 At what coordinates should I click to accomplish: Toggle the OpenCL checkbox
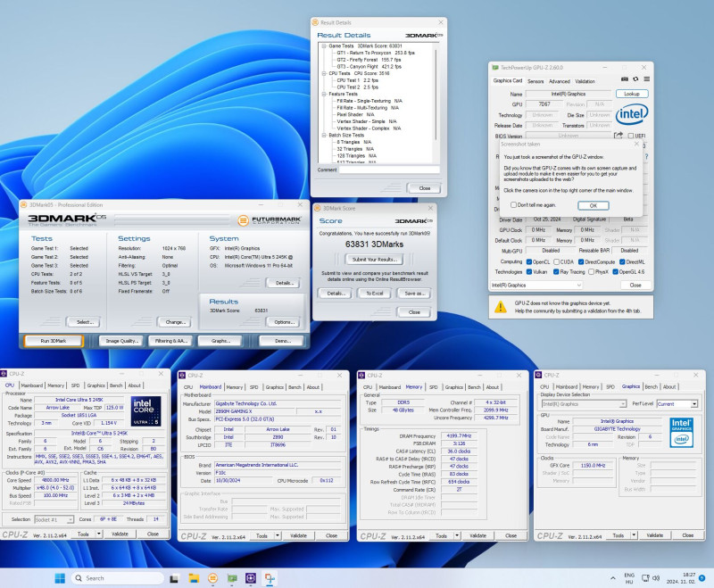(529, 261)
